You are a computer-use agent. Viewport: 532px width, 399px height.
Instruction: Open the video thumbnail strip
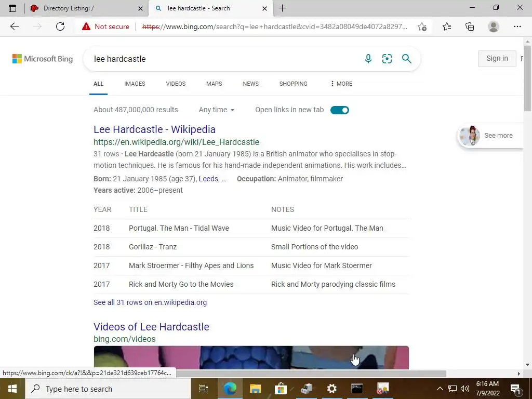coord(251,357)
